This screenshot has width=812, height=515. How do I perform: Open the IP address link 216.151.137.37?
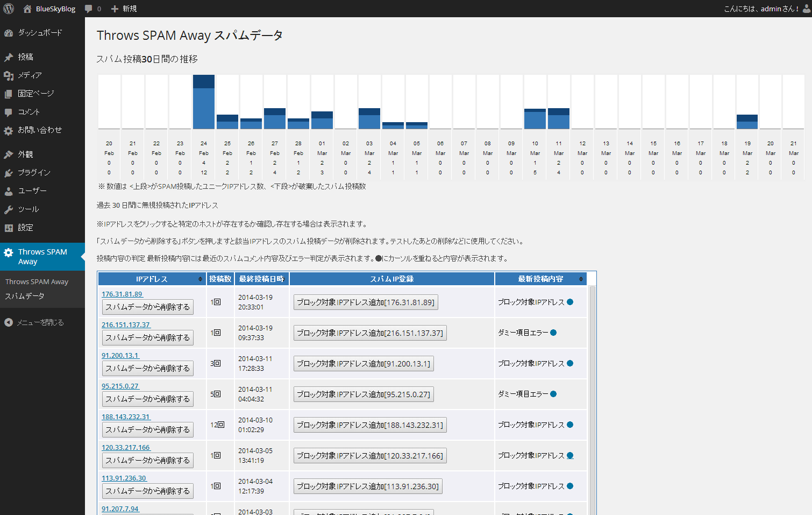pos(126,325)
